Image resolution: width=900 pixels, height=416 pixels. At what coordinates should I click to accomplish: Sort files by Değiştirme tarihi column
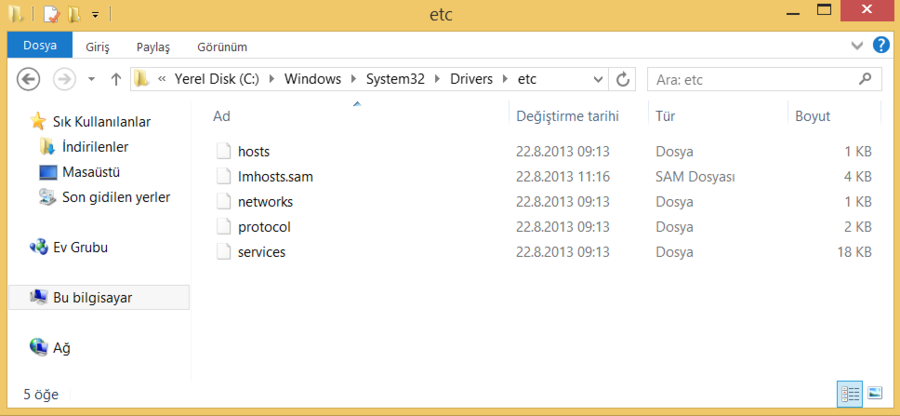pyautogui.click(x=567, y=116)
